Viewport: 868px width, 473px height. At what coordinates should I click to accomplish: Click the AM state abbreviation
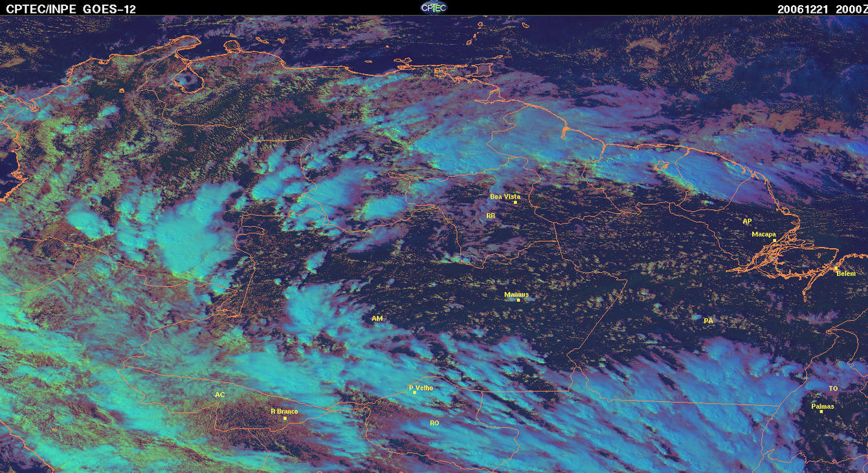point(377,318)
